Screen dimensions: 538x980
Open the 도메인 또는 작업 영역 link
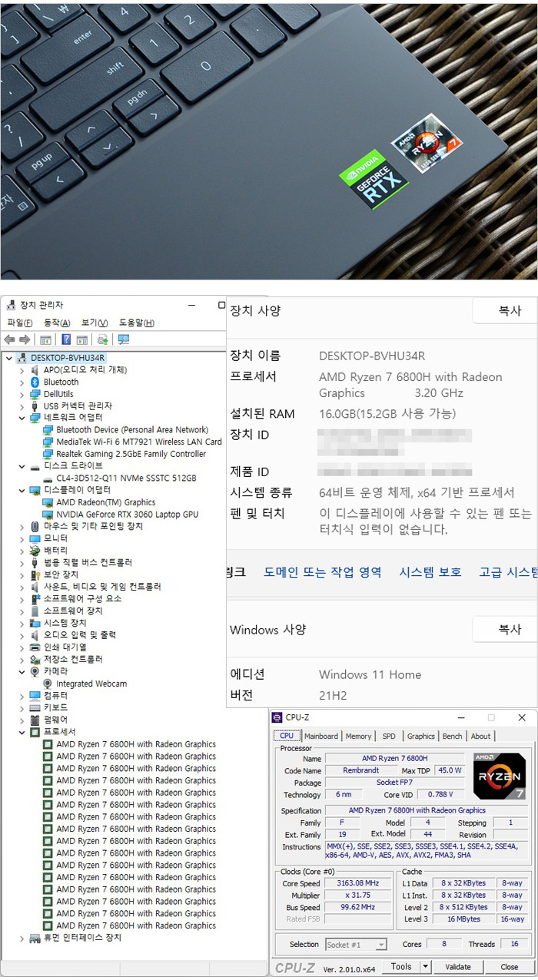pyautogui.click(x=323, y=572)
